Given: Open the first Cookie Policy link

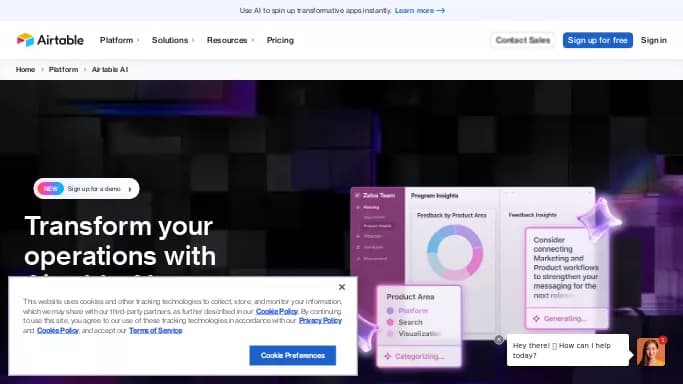Looking at the screenshot, I should click(x=277, y=311).
